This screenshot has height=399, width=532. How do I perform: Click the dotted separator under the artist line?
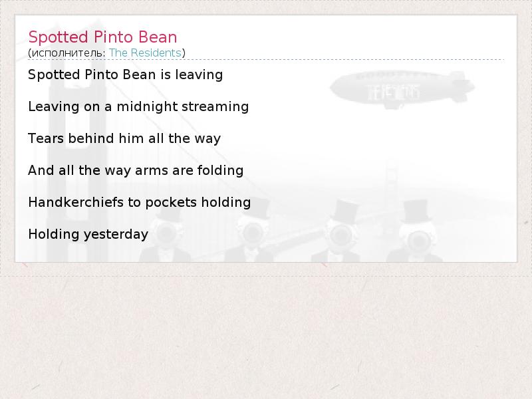(266, 60)
